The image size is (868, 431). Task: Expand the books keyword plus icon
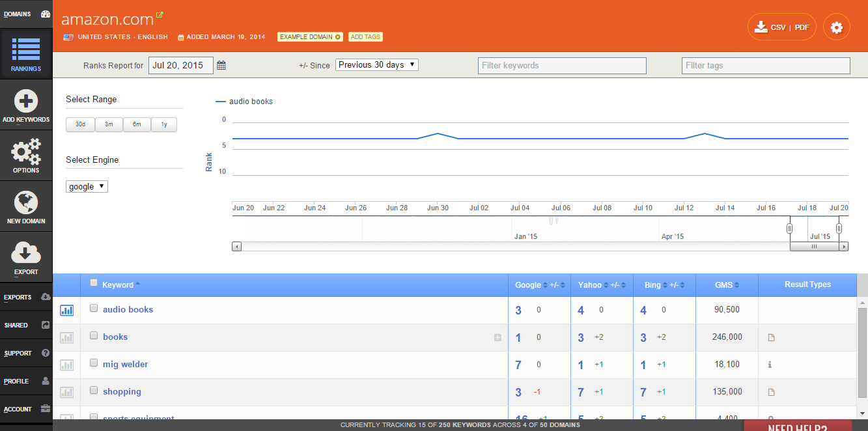pos(497,337)
